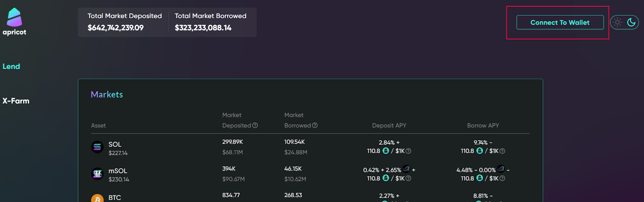The width and height of the screenshot is (644, 202).
Task: Select the Market Deposited column header
Action: [240, 120]
